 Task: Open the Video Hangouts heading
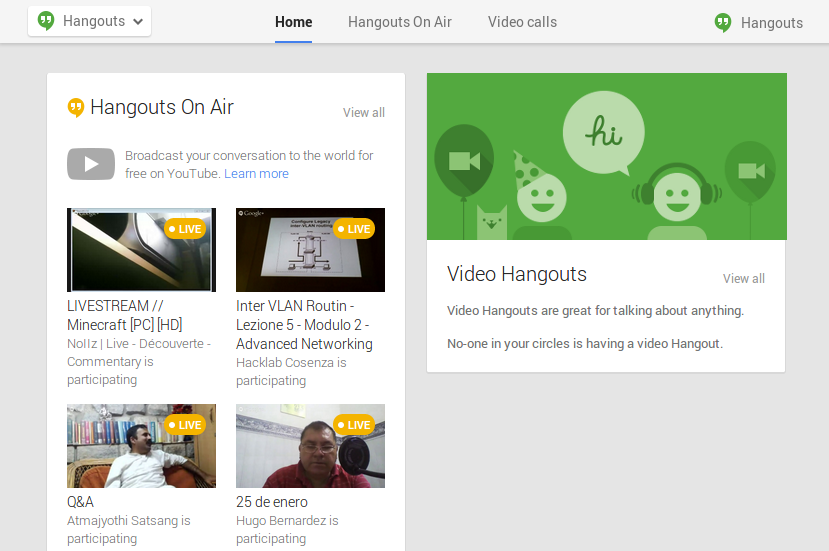[517, 274]
